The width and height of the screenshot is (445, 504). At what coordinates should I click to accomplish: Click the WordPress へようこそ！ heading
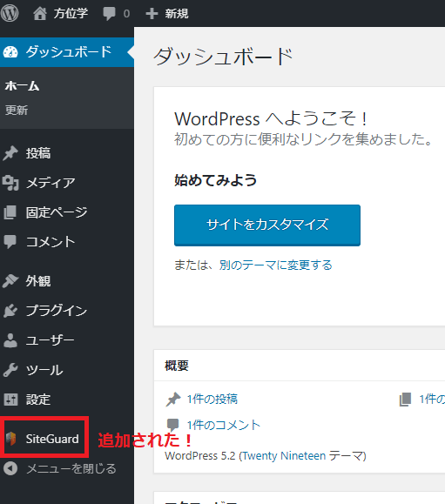[272, 119]
